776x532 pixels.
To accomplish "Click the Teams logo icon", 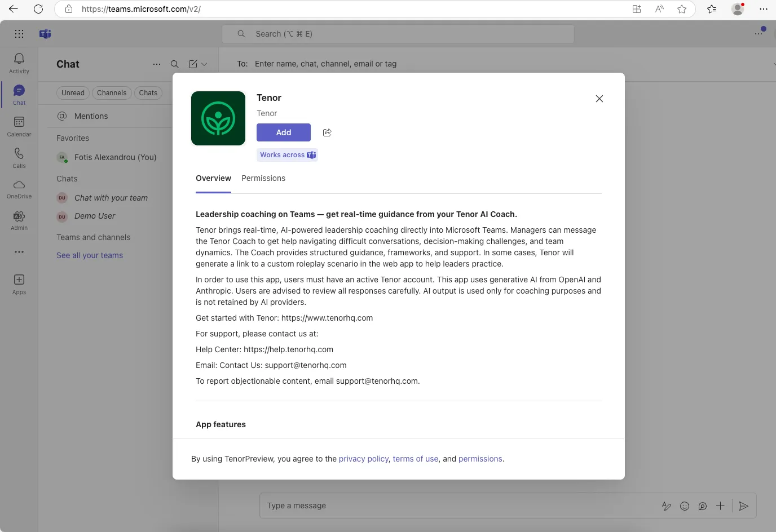I will (45, 34).
